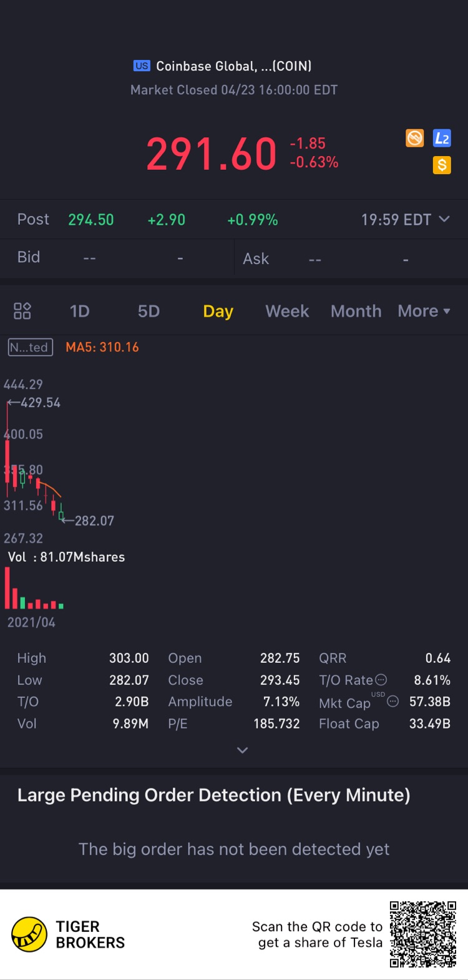Image resolution: width=468 pixels, height=980 pixels.
Task: Open the Coinbase Global (COIN) title
Action: [233, 66]
